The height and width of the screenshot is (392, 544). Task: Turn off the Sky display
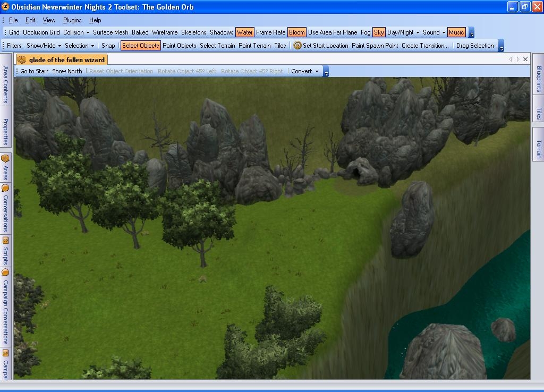pos(379,32)
